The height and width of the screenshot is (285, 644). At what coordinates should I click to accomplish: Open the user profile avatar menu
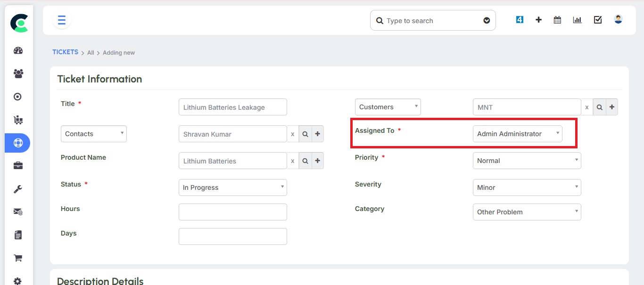click(618, 19)
